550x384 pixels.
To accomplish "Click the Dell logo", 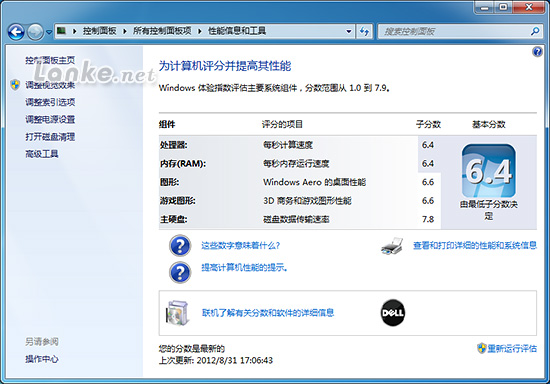I will tap(393, 312).
